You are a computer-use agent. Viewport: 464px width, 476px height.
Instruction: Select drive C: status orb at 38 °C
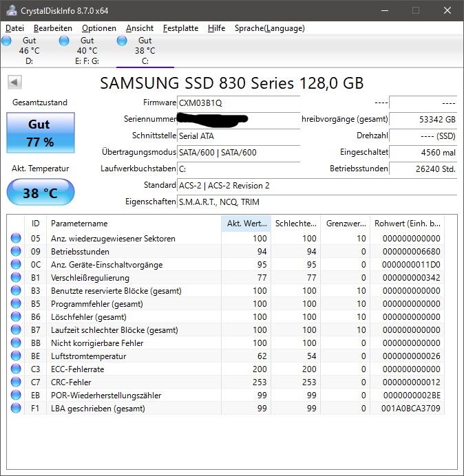(x=122, y=41)
